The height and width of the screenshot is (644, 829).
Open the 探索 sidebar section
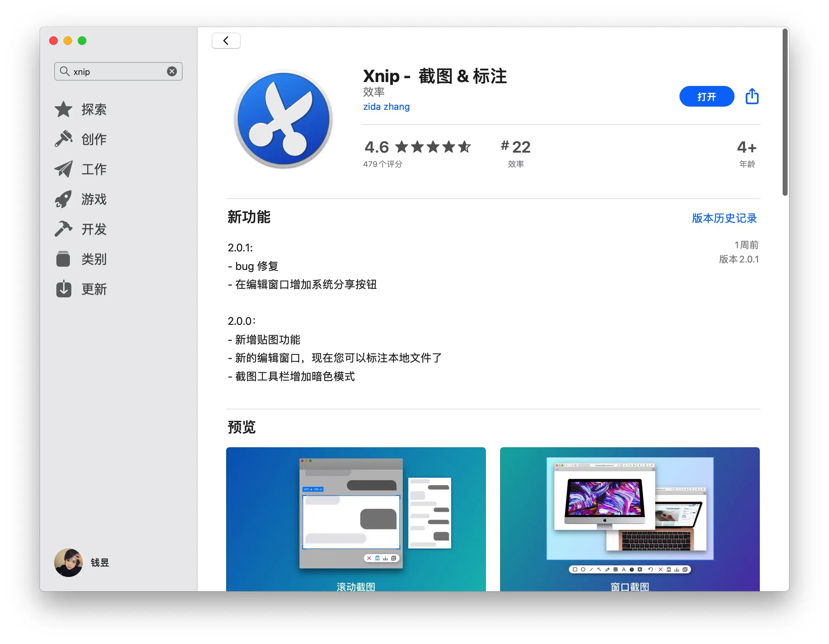click(x=94, y=109)
